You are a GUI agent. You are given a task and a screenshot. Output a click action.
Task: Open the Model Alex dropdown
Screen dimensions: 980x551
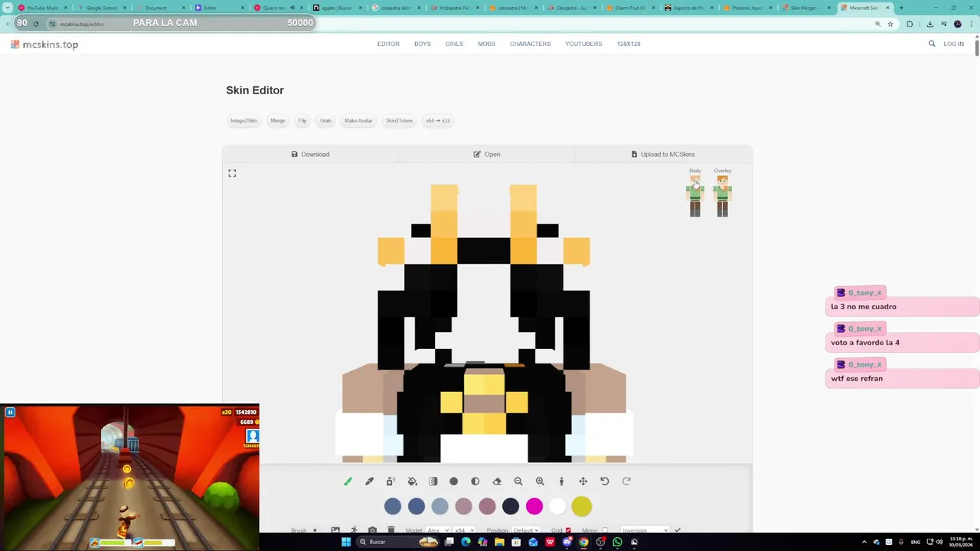pos(438,530)
